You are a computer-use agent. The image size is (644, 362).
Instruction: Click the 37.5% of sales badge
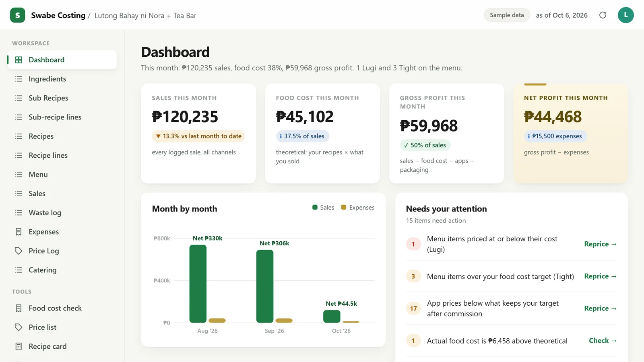(303, 136)
